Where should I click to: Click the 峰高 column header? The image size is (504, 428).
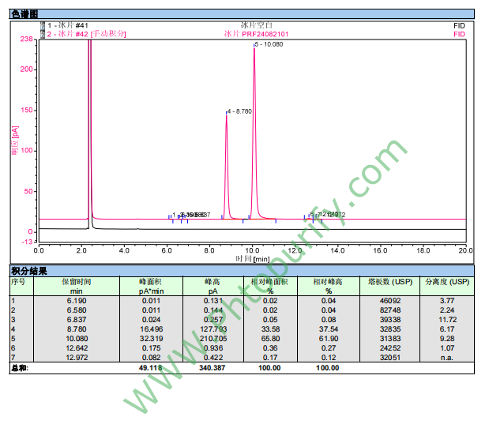[213, 281]
